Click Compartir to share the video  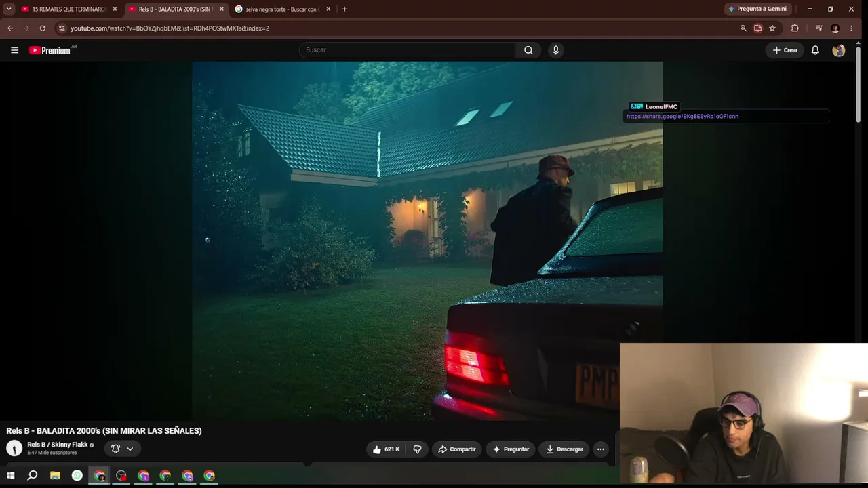pos(456,449)
